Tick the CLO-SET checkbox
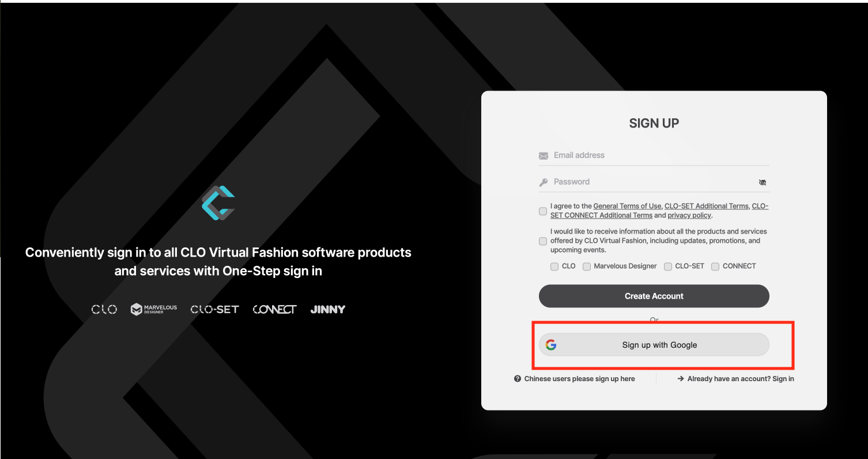 coord(668,266)
